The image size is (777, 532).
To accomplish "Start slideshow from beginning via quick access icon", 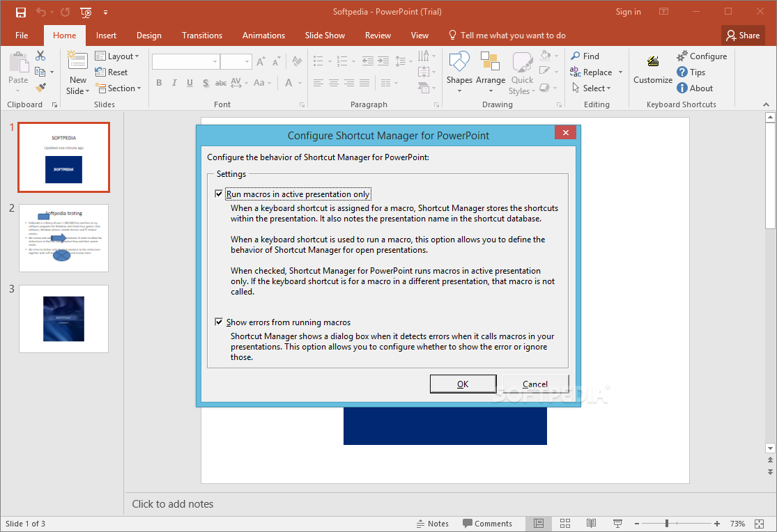I will click(86, 13).
